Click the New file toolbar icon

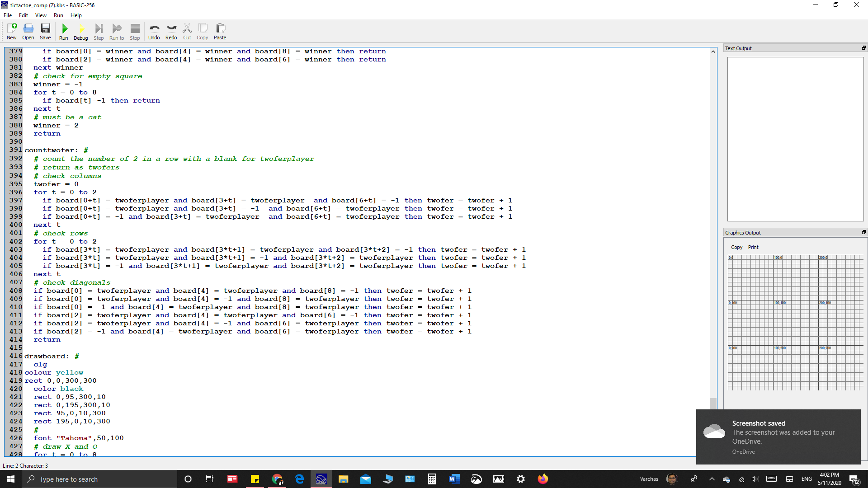pos(12,32)
